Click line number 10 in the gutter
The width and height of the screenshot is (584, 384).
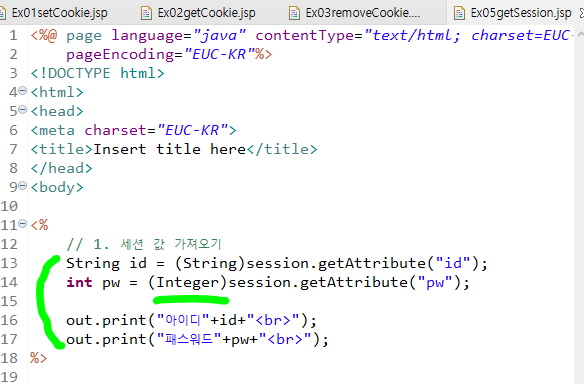click(9, 206)
